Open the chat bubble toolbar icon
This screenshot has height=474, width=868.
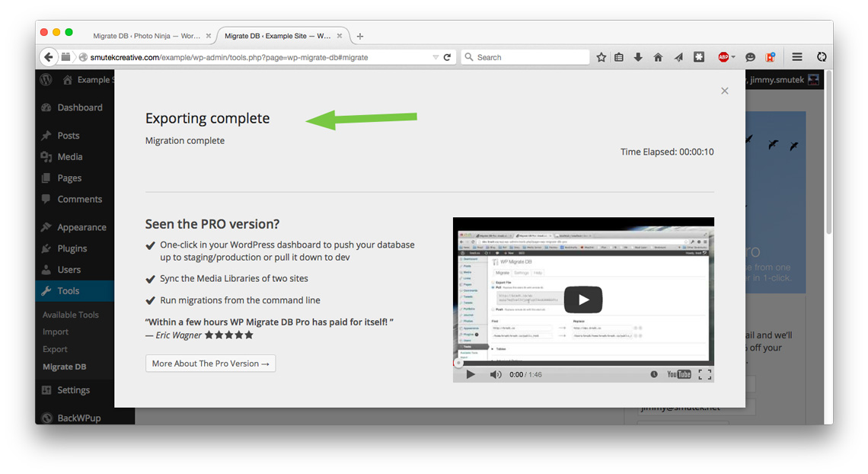750,57
